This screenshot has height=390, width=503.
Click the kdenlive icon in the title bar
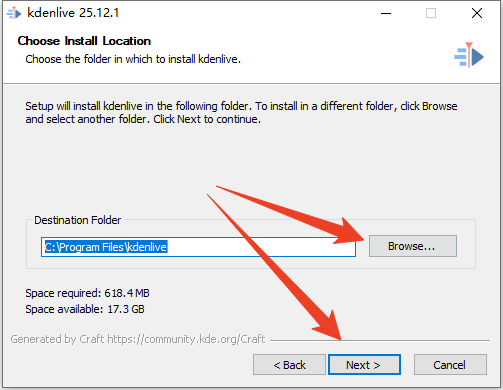(14, 13)
